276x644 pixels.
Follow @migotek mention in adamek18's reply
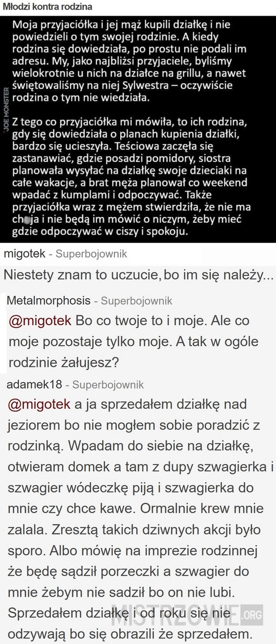[x=40, y=405]
